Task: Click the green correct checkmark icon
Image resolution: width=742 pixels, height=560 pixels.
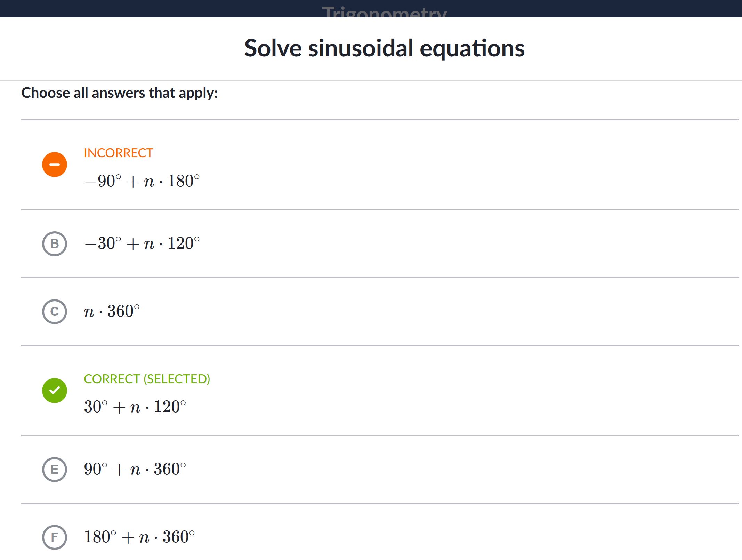Action: [55, 391]
